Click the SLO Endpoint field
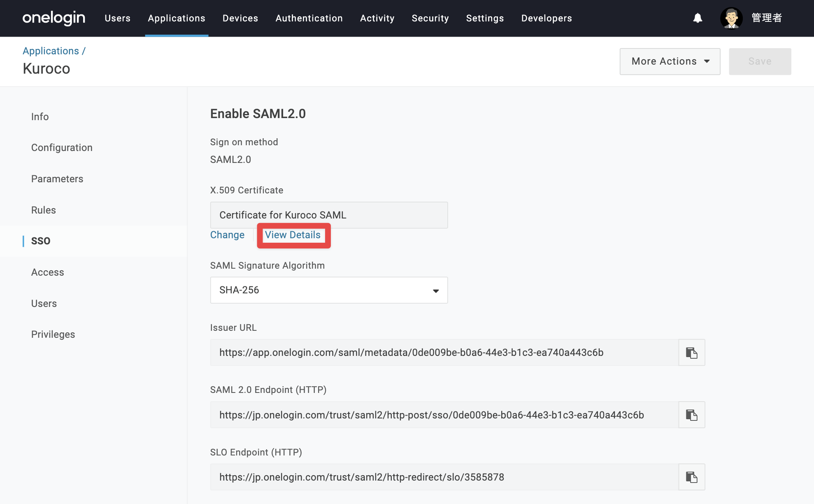814x504 pixels. [x=444, y=477]
